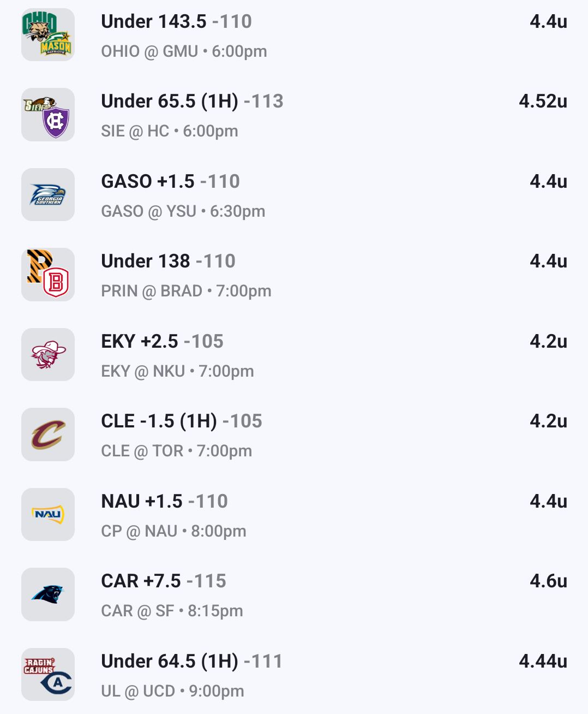Tap the 4.44u unit amount
The width and height of the screenshot is (588, 714).
[x=543, y=662]
